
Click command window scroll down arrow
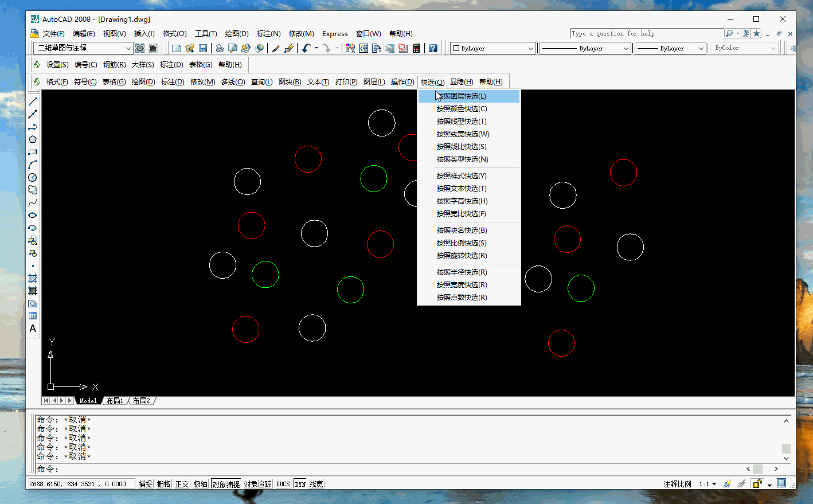pos(786,459)
